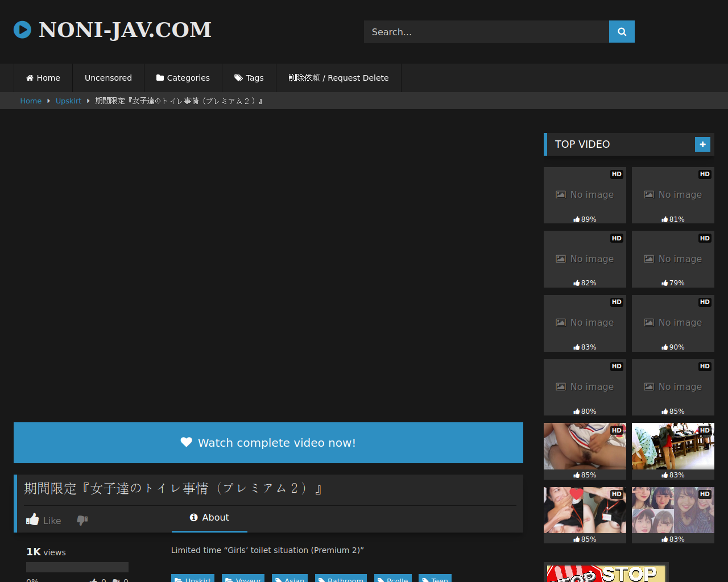
Task: Open the No image thumbnail rated 89%
Action: tap(585, 195)
